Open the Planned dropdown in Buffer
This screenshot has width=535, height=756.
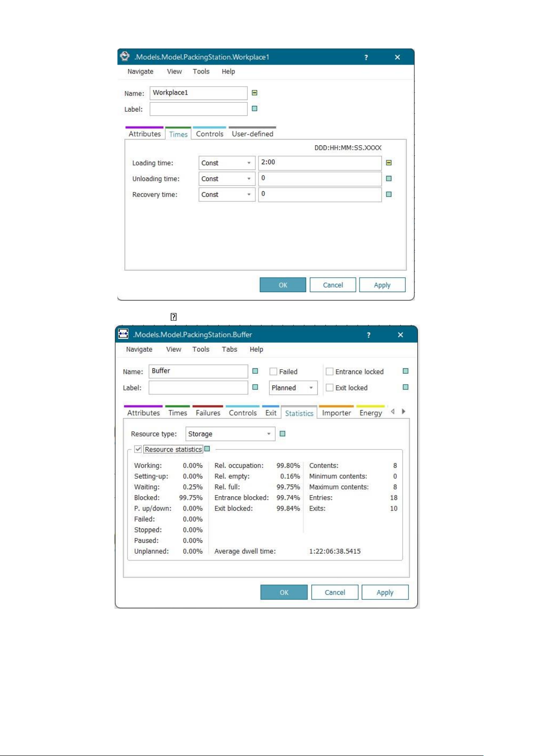293,388
